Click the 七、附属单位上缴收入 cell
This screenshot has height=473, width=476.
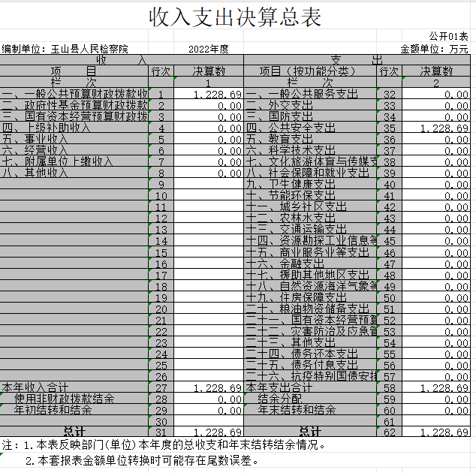(74, 161)
